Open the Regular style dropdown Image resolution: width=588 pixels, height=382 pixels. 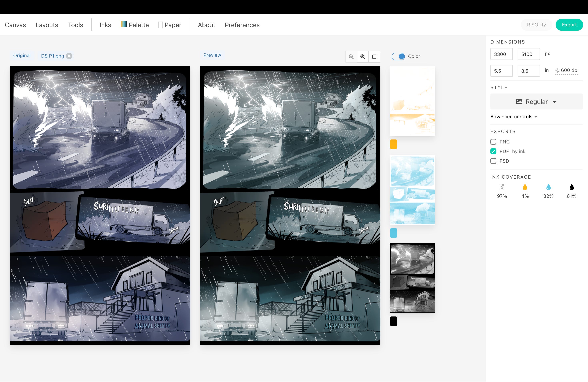tap(536, 102)
